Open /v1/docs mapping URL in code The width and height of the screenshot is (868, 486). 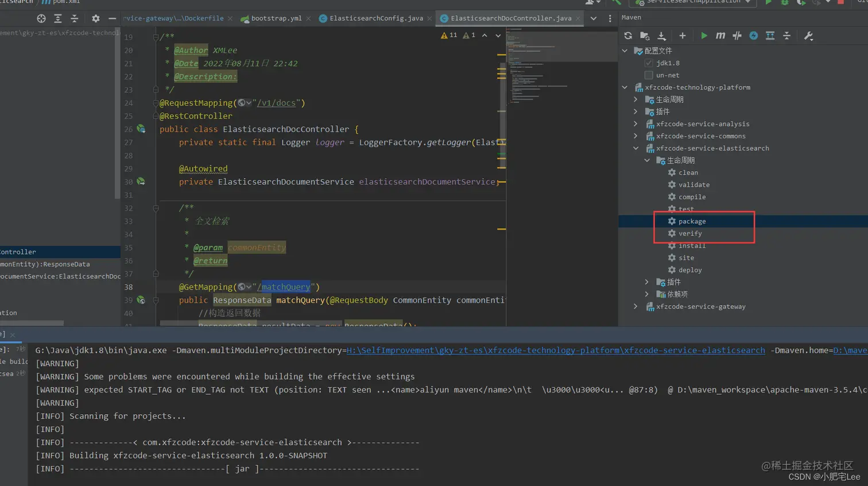(x=277, y=103)
